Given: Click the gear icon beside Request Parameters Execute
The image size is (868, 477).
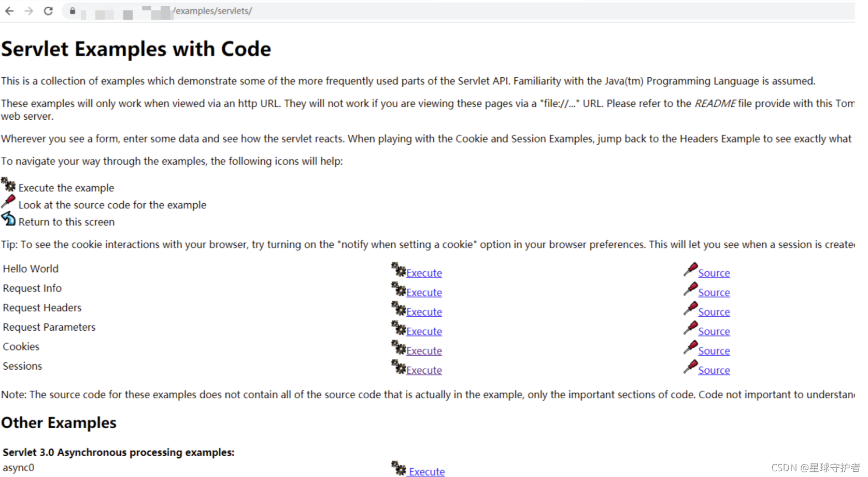Looking at the screenshot, I should [399, 328].
